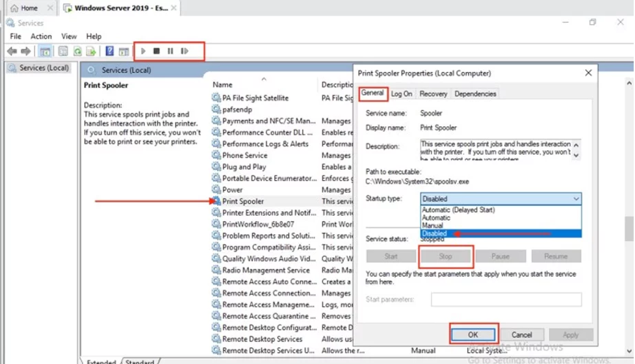This screenshot has width=635, height=364.
Task: Click the icon beside PrintWorkflow_6b8e07
Action: click(x=216, y=224)
